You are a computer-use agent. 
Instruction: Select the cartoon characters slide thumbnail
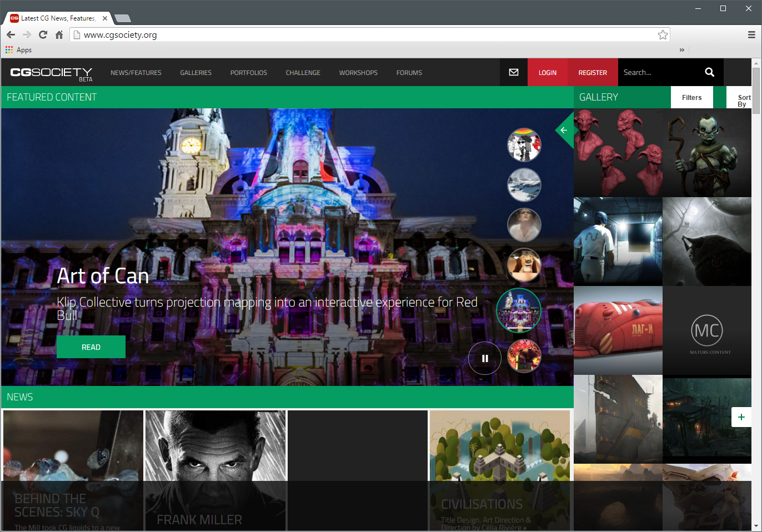(524, 145)
